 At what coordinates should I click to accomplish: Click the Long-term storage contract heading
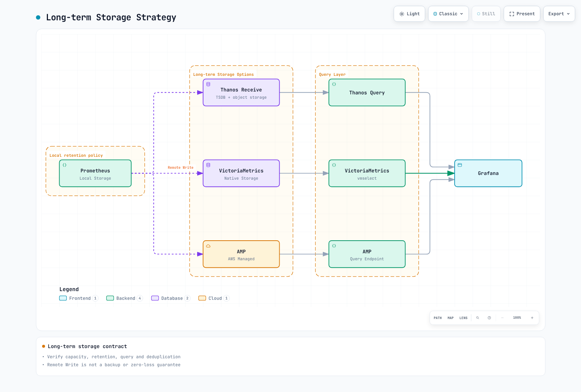click(88, 347)
